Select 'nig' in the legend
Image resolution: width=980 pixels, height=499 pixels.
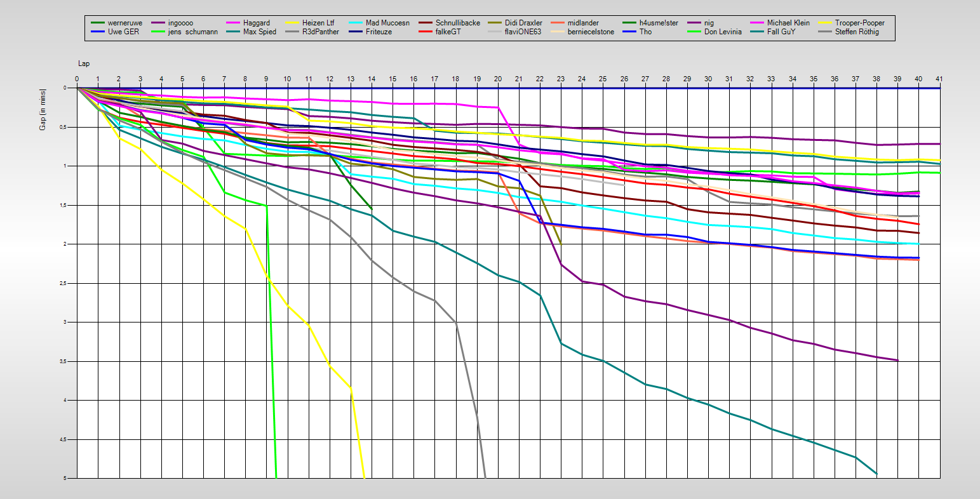(x=709, y=23)
